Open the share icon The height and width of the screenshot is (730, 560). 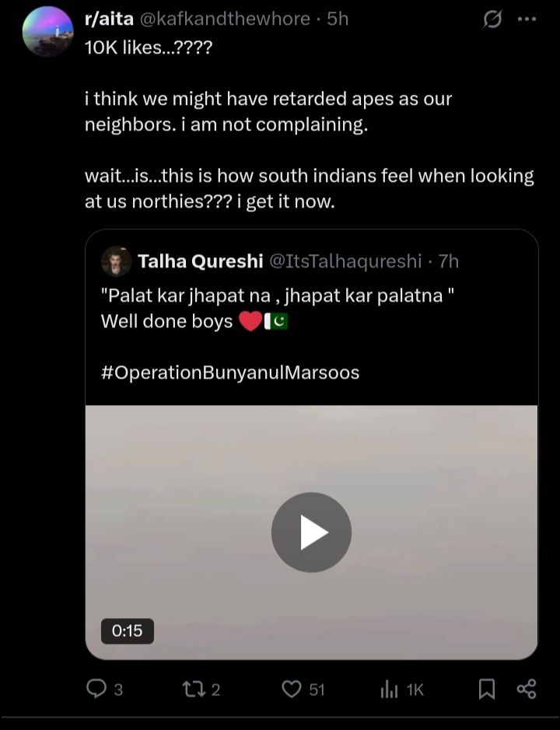[527, 689]
